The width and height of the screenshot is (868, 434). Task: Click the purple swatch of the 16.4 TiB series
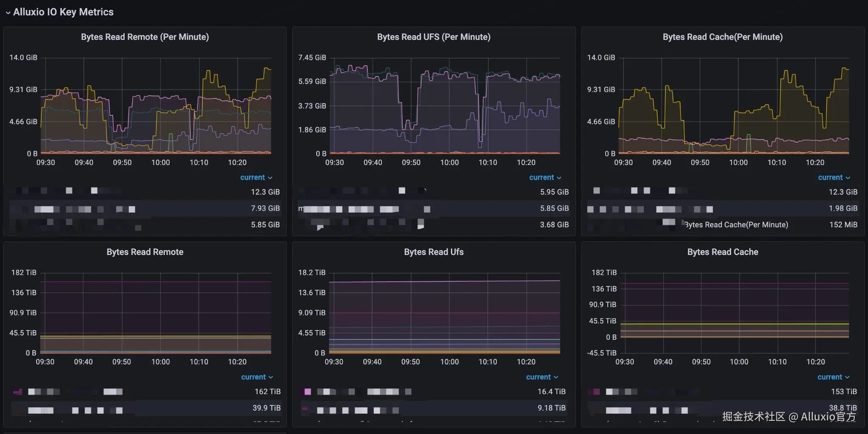tap(307, 392)
